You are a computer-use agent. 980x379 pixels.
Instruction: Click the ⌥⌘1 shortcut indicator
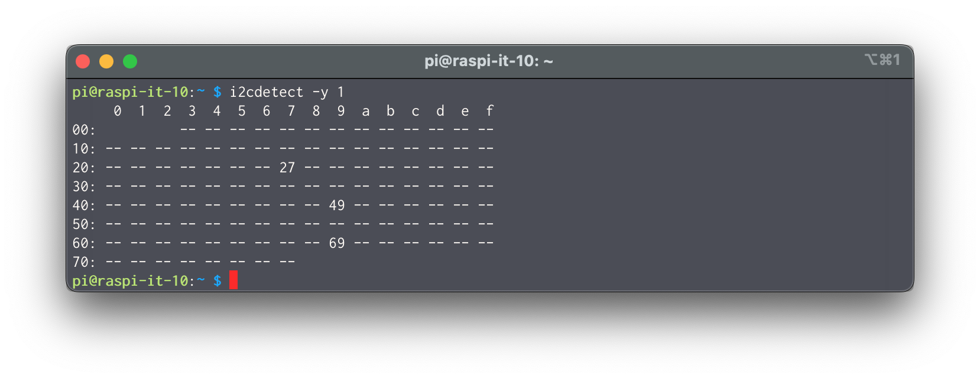pyautogui.click(x=882, y=60)
